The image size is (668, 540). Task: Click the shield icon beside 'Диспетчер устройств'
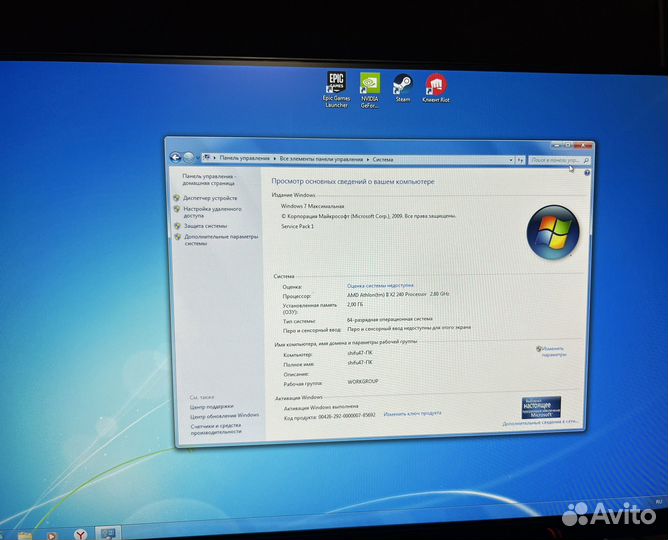[x=176, y=198]
